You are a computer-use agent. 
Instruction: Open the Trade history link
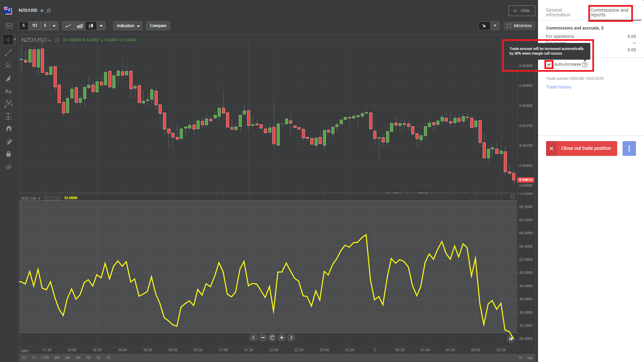click(558, 87)
